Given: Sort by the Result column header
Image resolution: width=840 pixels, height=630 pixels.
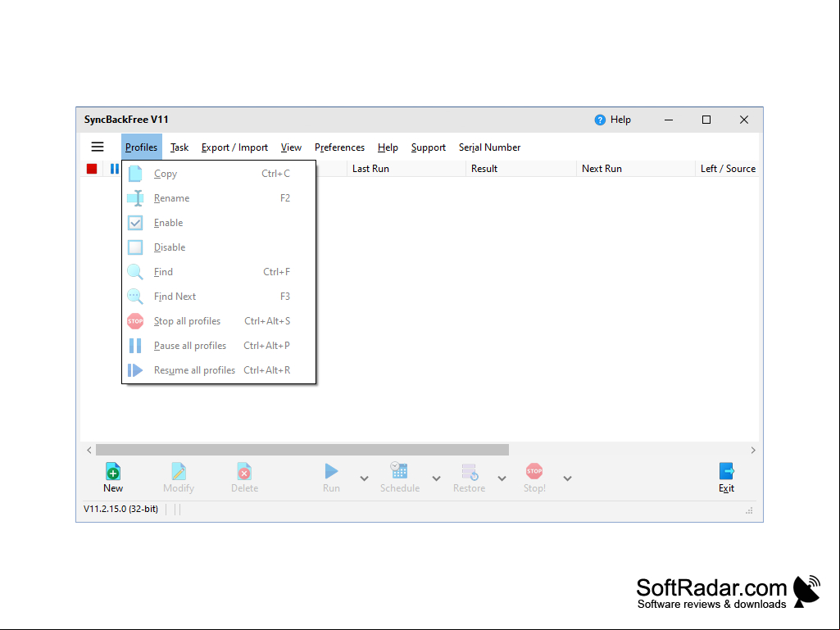Looking at the screenshot, I should [x=521, y=169].
